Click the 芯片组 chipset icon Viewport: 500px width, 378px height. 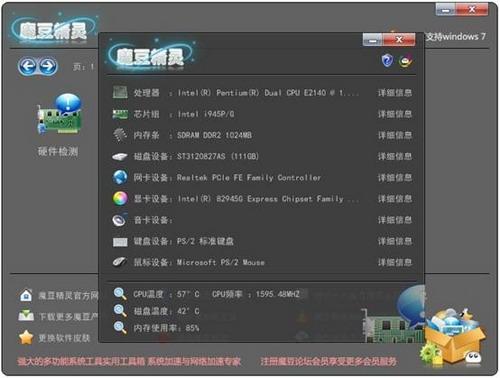[120, 114]
